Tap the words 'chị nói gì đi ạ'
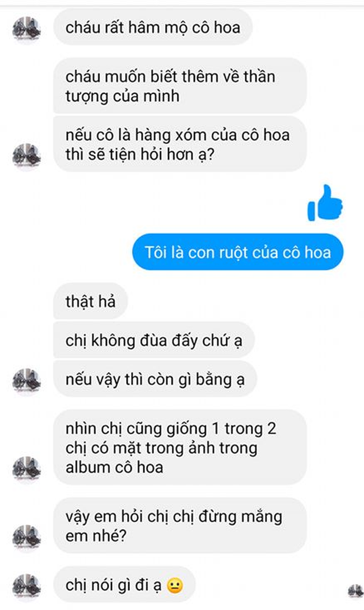 coord(114,585)
